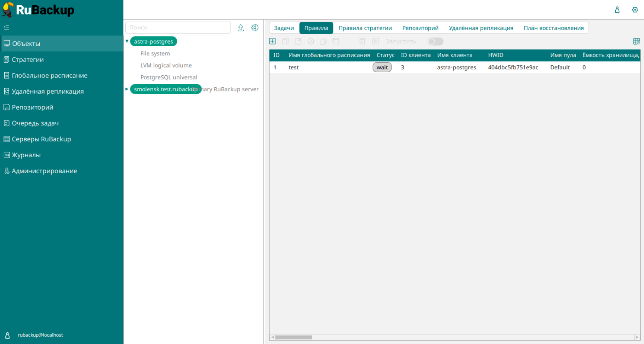Collapse the sidebar with the menu icon
644x344 pixels.
pyautogui.click(x=7, y=28)
